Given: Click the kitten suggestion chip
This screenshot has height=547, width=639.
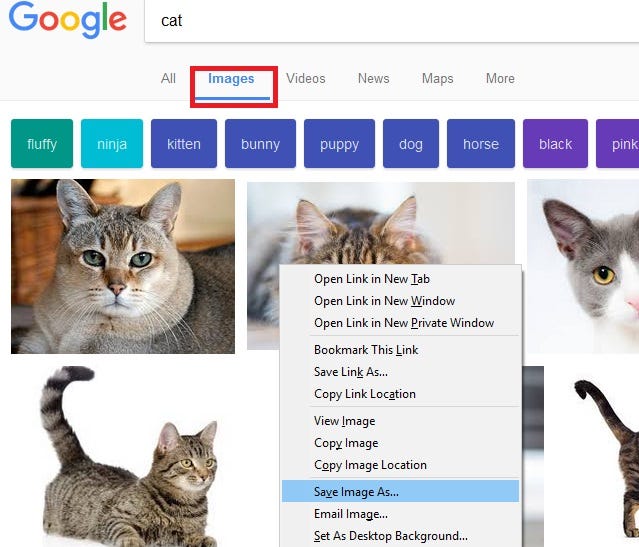Looking at the screenshot, I should click(x=184, y=143).
